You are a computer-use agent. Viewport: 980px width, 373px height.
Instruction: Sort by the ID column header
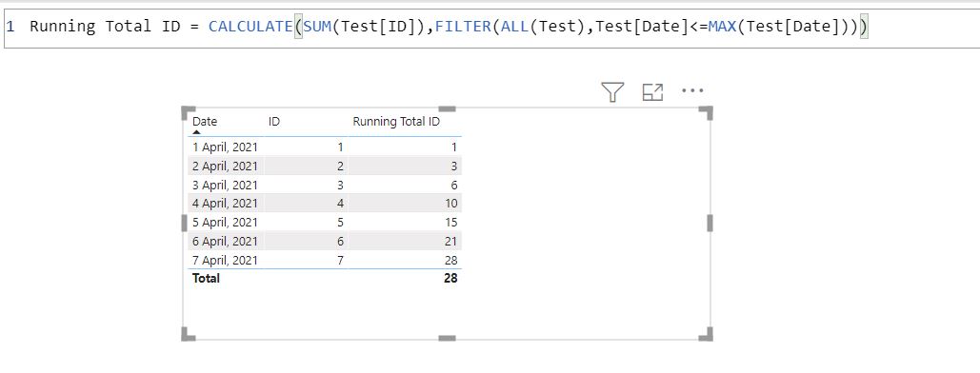[x=273, y=122]
